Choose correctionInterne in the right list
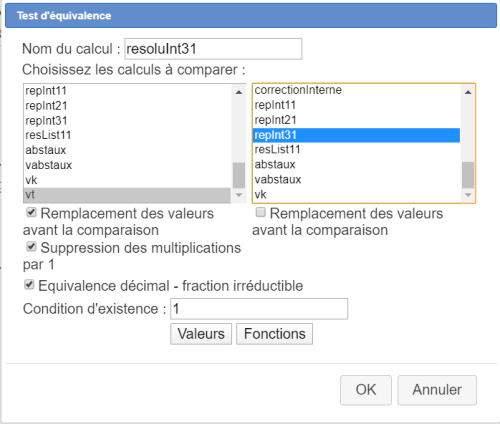Image resolution: width=500 pixels, height=424 pixels. point(356,90)
